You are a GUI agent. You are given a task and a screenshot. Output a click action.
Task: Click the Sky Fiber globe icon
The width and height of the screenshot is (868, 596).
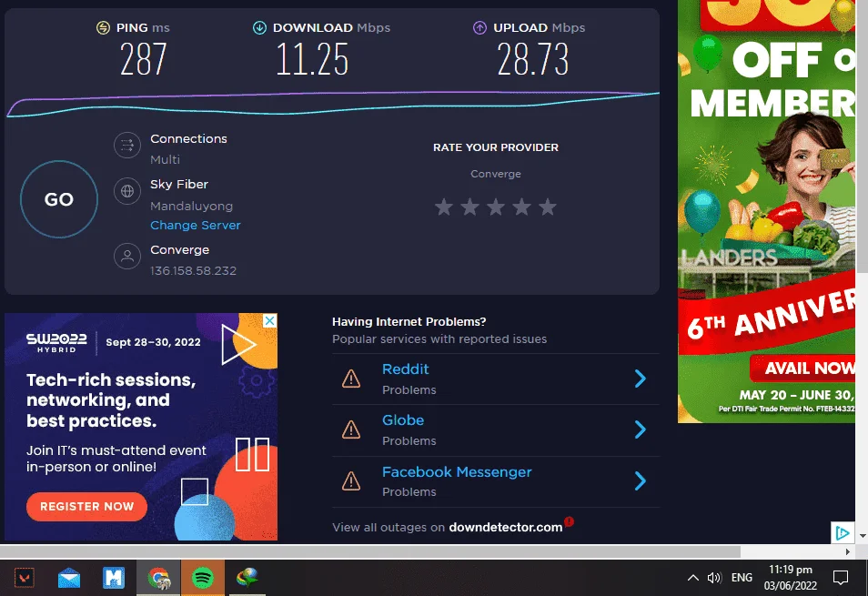pyautogui.click(x=127, y=191)
